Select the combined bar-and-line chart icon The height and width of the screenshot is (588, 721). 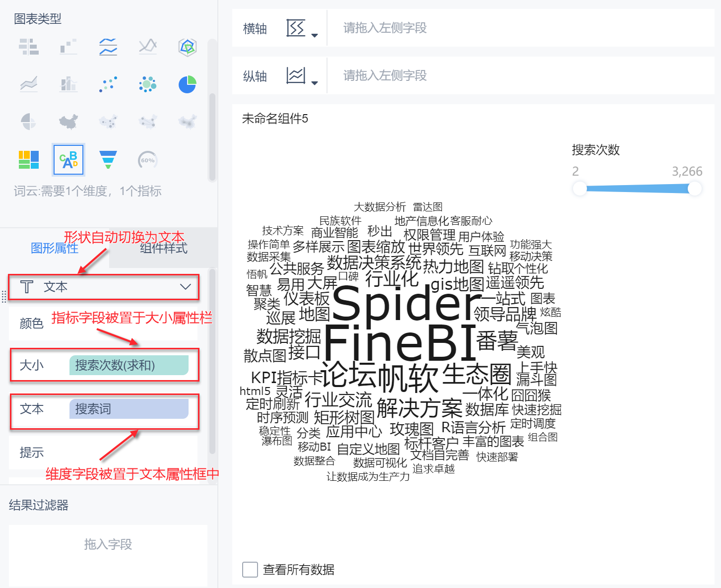pos(68,84)
